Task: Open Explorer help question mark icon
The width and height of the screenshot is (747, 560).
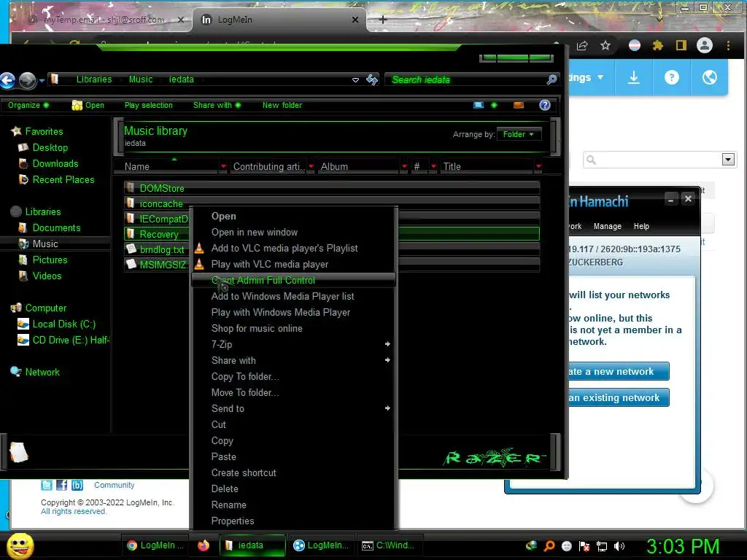Action: coord(544,105)
